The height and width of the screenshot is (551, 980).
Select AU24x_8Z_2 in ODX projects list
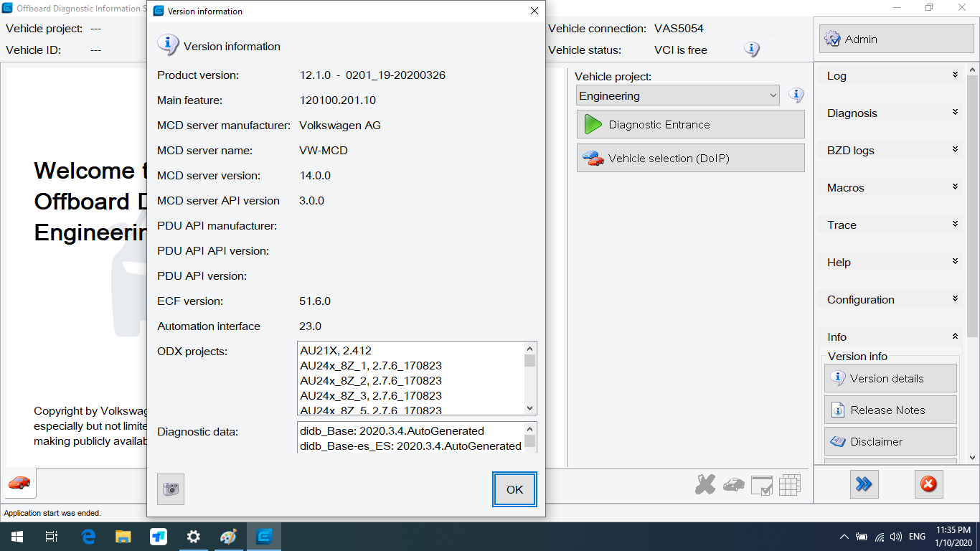coord(371,381)
